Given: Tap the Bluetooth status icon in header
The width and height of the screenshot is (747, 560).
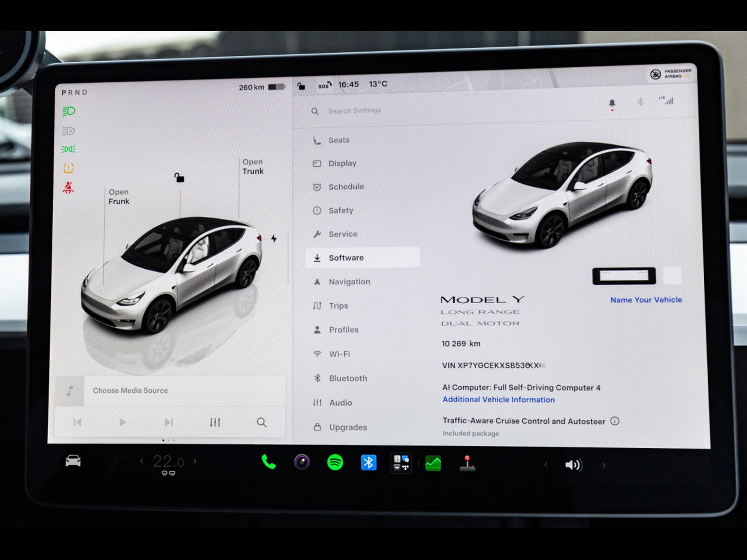Looking at the screenshot, I should pyautogui.click(x=640, y=102).
